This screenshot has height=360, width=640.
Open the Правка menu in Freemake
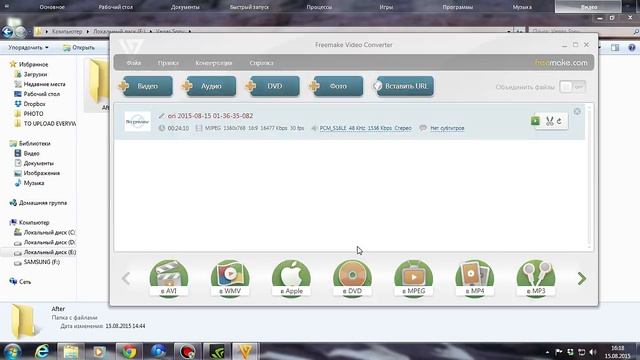pos(168,63)
